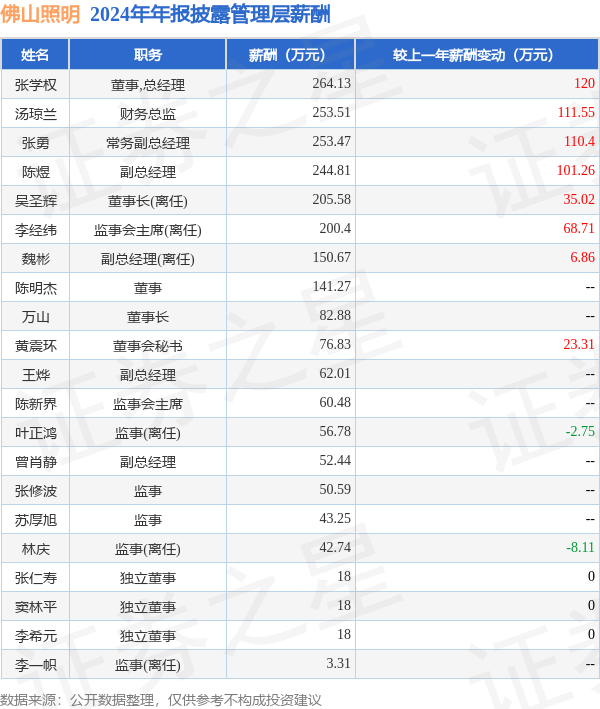Screen dimensions: 600x709
Task: Click the position cell 董事会秘书
Action: 147,346
